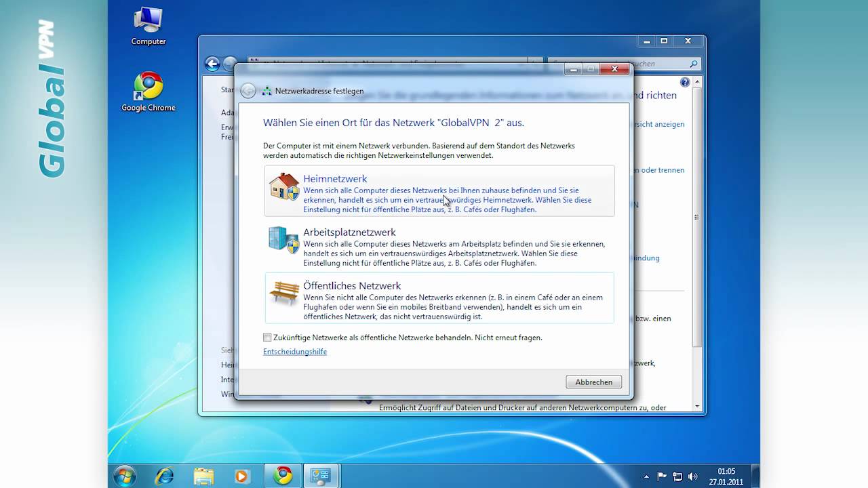
Task: Open the Entscheidungshilfe help link
Action: pos(295,351)
